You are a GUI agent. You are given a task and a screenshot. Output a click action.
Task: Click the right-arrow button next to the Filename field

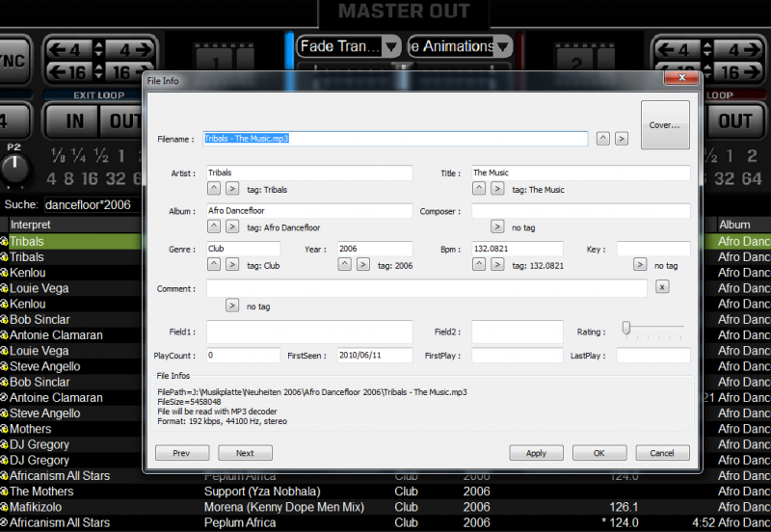(x=622, y=139)
